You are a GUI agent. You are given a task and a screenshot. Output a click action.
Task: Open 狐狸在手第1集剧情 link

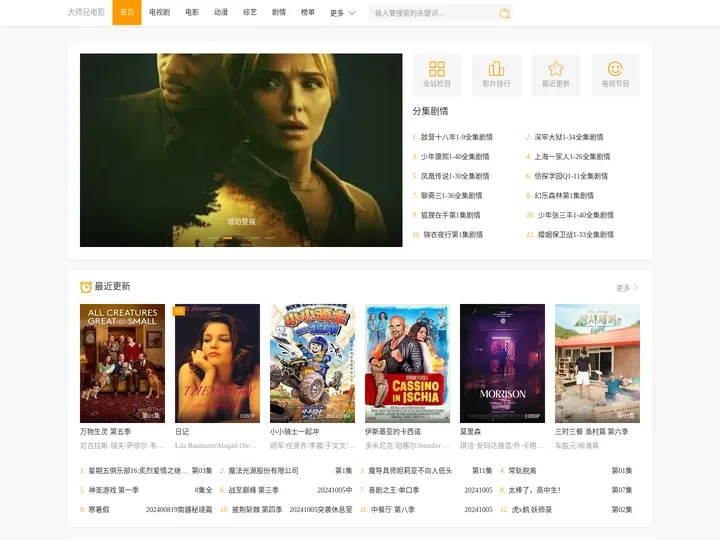(450, 215)
